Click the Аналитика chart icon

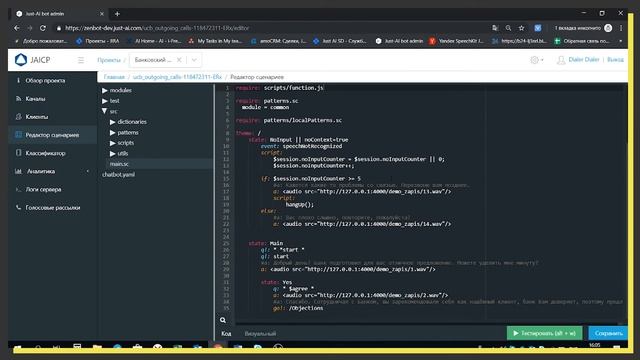[18, 171]
